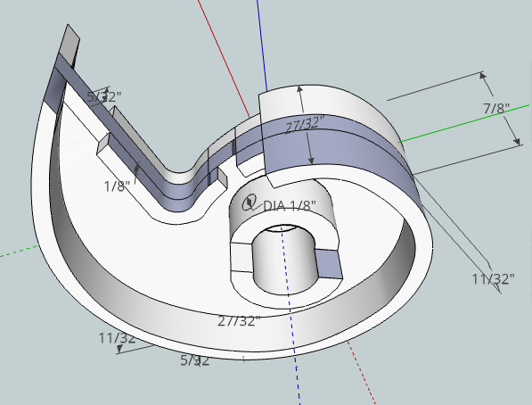Select the 5/32 dimension at bottom edge
This screenshot has height=405, width=532.
click(x=195, y=360)
